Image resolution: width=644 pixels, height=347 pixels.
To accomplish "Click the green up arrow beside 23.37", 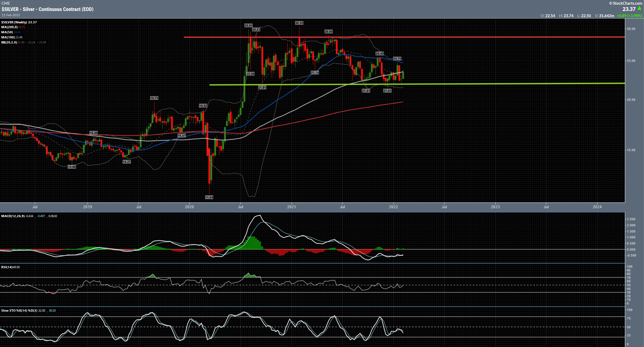I will point(640,8).
